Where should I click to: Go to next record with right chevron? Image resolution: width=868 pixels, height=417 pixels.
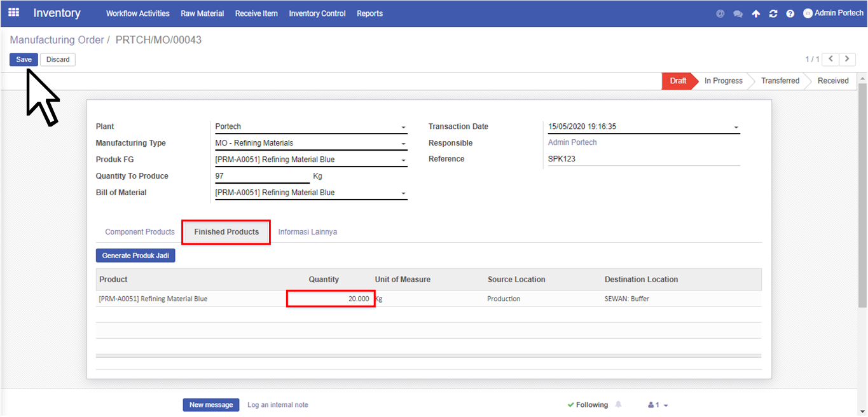[847, 59]
